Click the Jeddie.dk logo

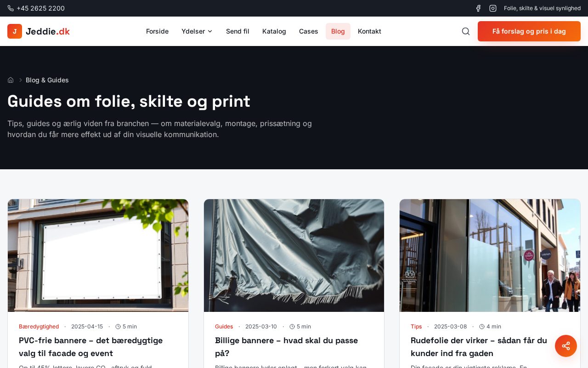coord(39,31)
